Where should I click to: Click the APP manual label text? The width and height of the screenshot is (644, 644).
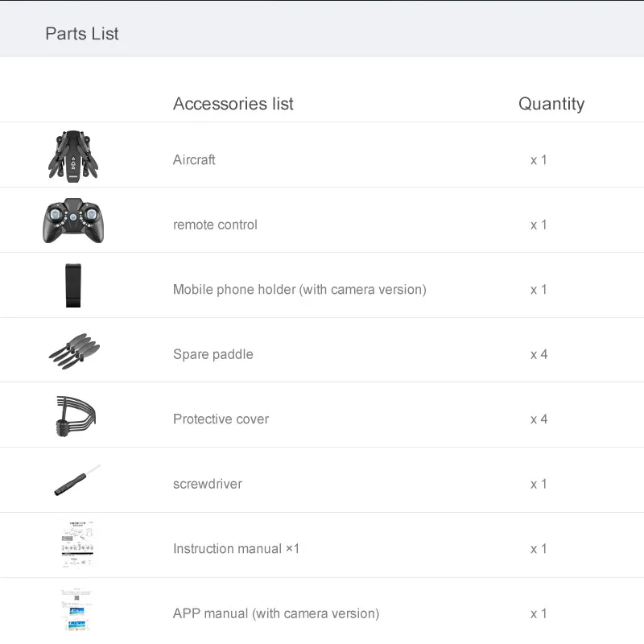click(276, 613)
